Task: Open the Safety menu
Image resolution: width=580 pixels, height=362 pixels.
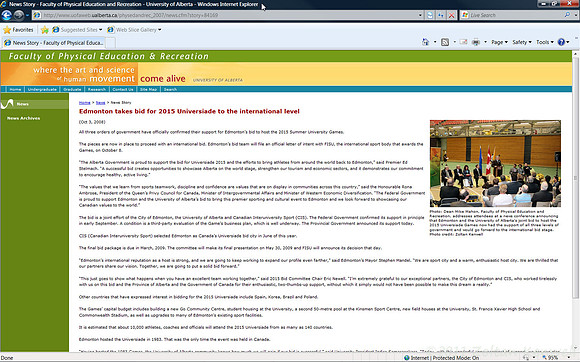Action: [x=522, y=42]
